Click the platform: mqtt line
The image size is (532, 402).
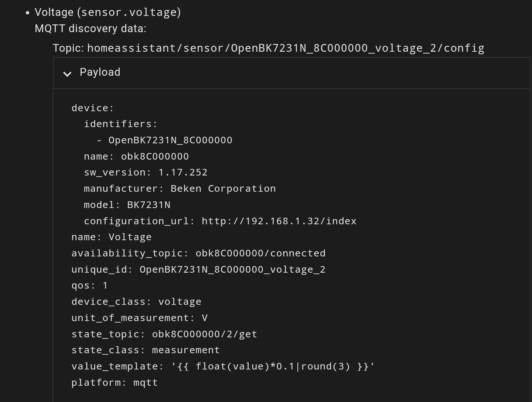tap(115, 382)
